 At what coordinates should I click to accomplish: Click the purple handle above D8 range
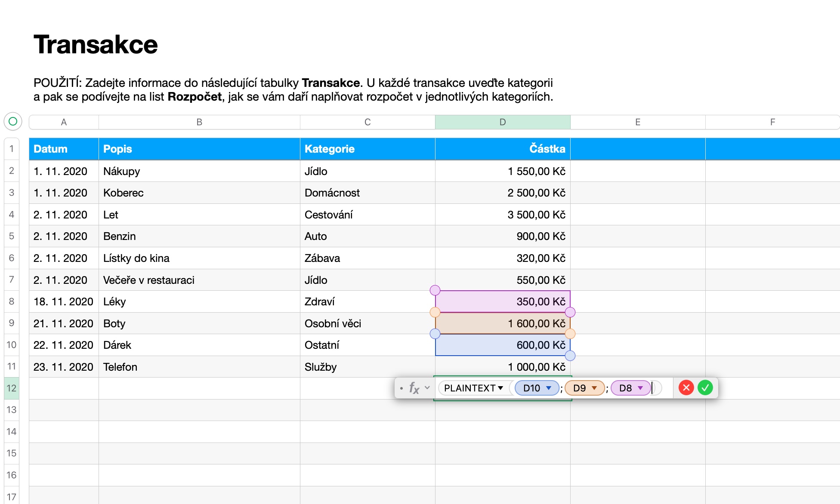pyautogui.click(x=435, y=290)
